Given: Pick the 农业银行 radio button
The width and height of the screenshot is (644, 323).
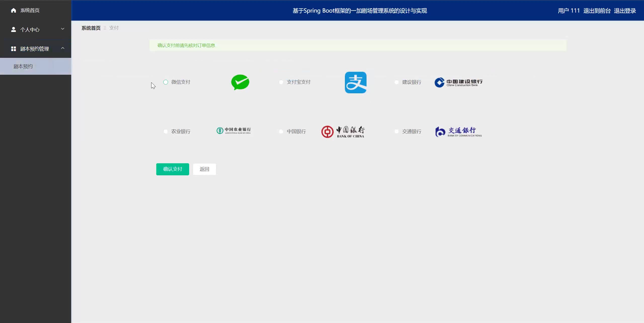Looking at the screenshot, I should click(x=166, y=132).
